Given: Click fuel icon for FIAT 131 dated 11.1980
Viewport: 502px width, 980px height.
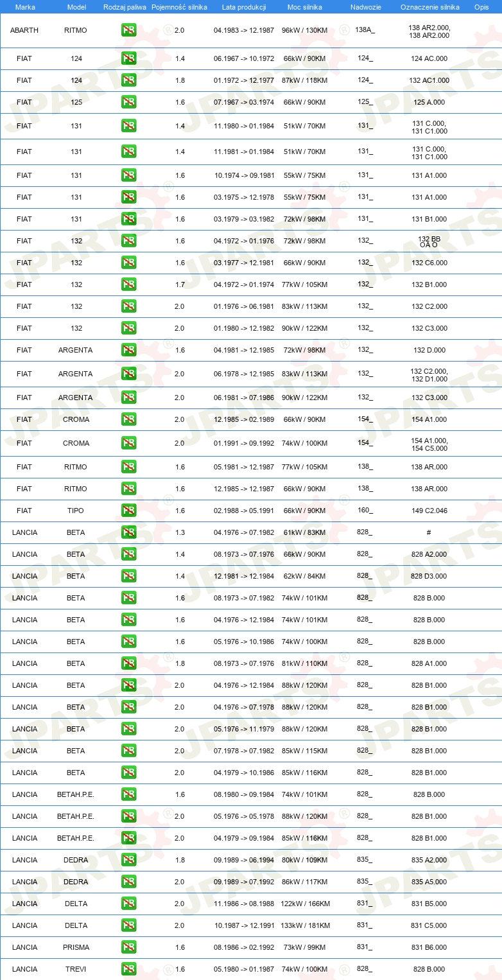Looking at the screenshot, I should point(129,126).
